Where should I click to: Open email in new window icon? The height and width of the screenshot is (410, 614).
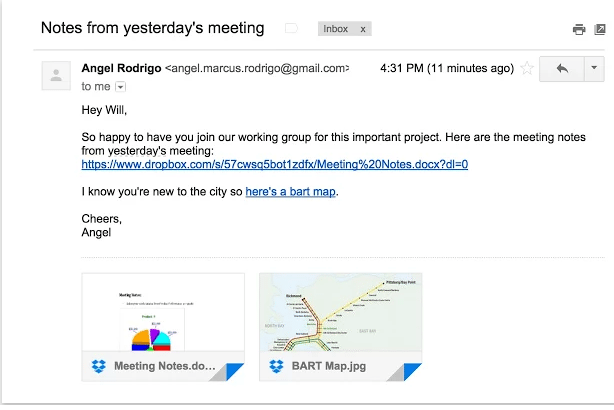pyautogui.click(x=600, y=29)
